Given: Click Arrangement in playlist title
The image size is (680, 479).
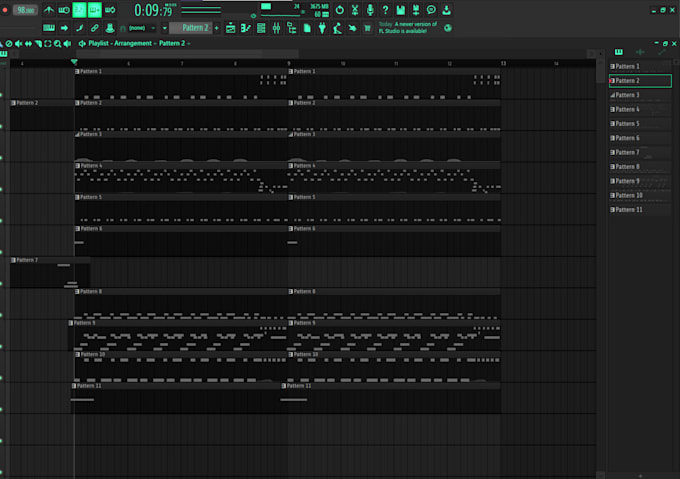Looking at the screenshot, I should pos(133,43).
